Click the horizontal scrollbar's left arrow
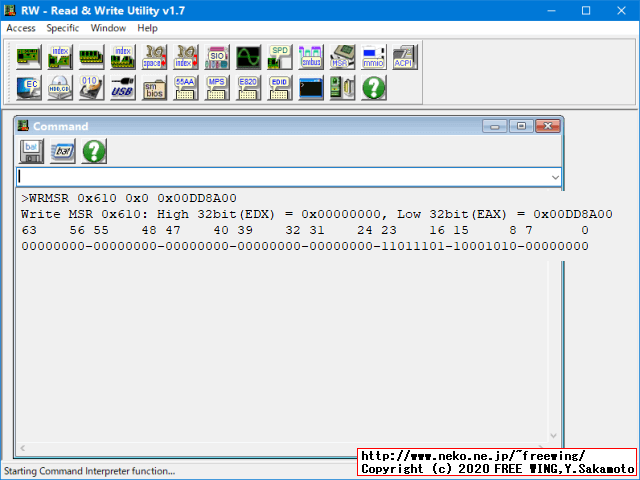 tap(23, 448)
